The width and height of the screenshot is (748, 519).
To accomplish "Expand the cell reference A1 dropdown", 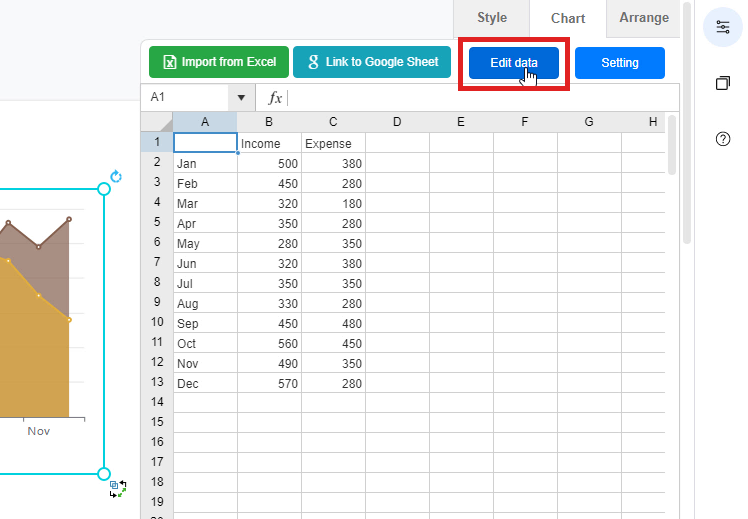I will (241, 97).
